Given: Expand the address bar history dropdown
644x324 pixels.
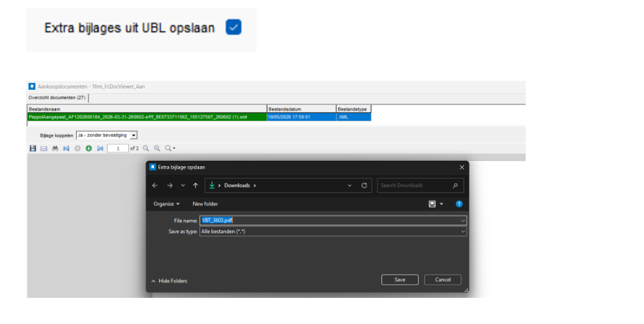Looking at the screenshot, I should click(x=350, y=185).
